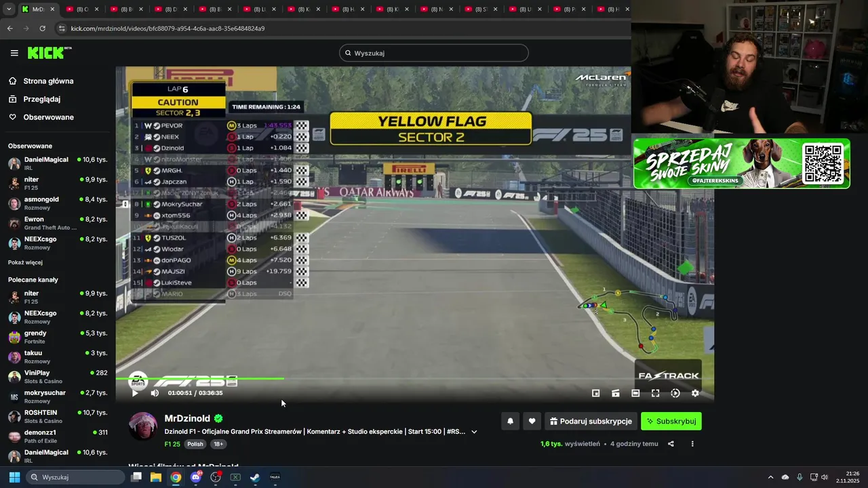Viewport: 868px width, 488px height.
Task: Open asmongold channel in sidebar
Action: [x=58, y=203]
